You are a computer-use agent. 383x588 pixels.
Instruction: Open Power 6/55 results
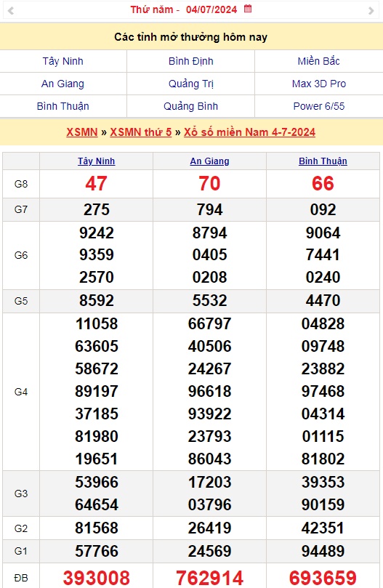point(318,106)
